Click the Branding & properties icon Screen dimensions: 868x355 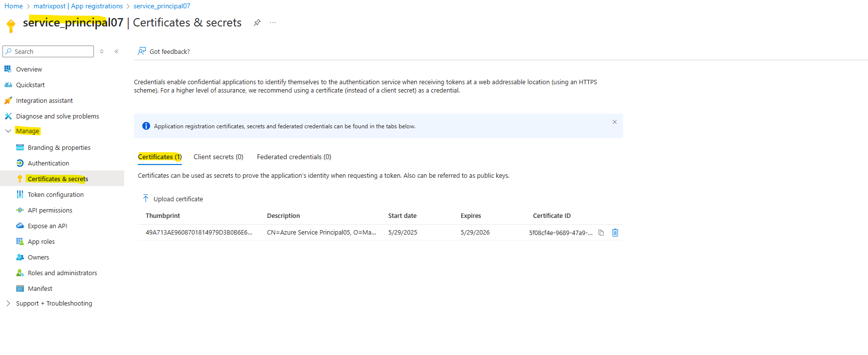click(x=20, y=147)
